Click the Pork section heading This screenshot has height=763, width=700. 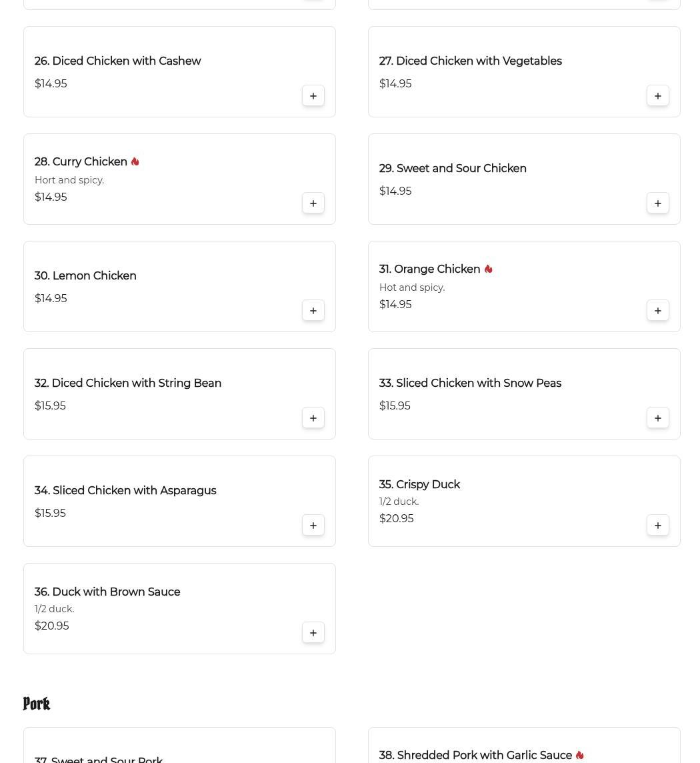click(x=37, y=704)
